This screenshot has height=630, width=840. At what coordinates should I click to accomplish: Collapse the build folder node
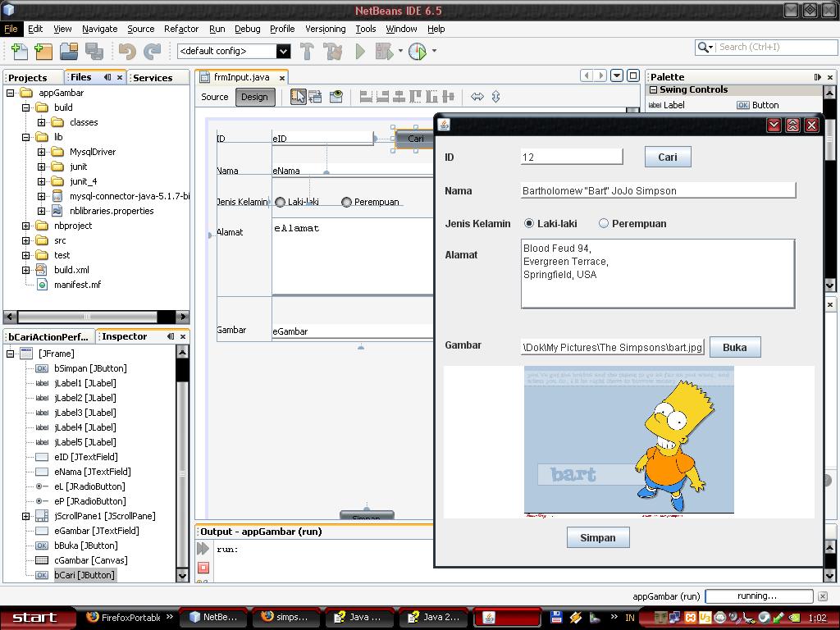pyautogui.click(x=25, y=107)
